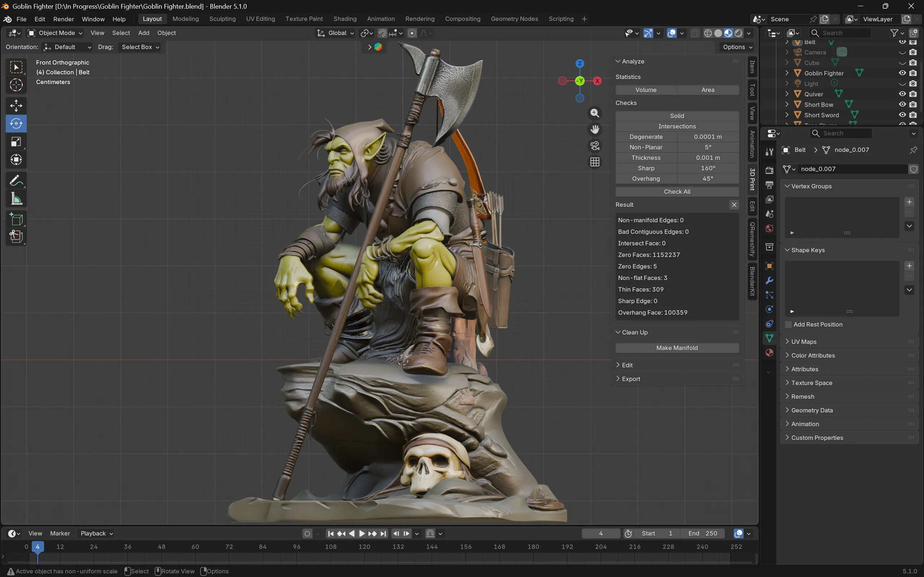This screenshot has width=924, height=577.
Task: Open the Tool sidebar tab
Action: [752, 90]
